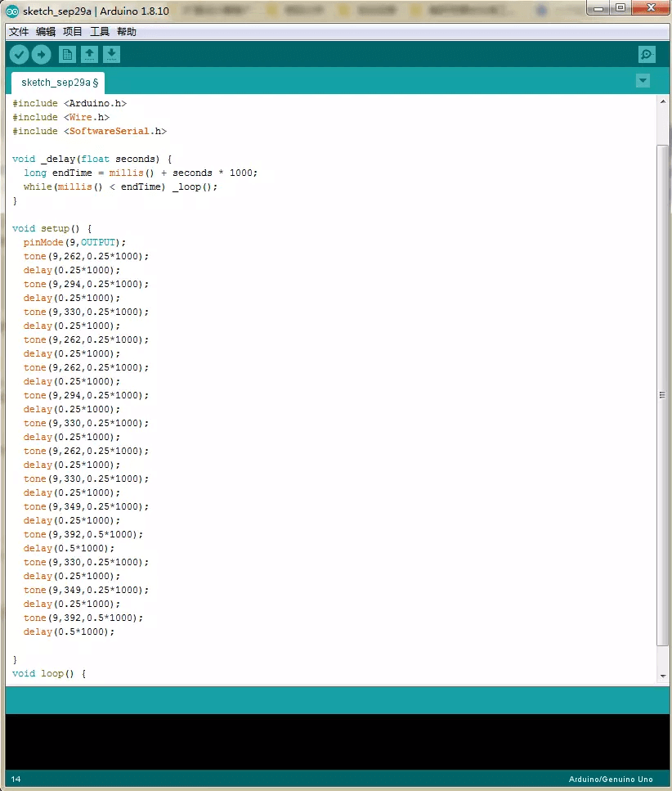Click the Upload arrow button

42,55
